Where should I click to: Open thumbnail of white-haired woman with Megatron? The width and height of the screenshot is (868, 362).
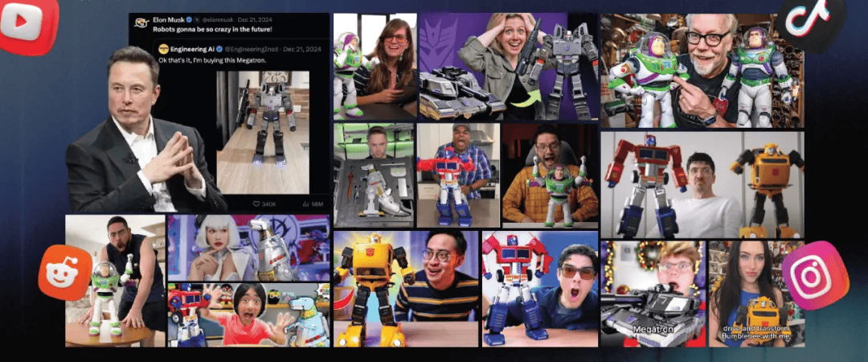point(248,247)
